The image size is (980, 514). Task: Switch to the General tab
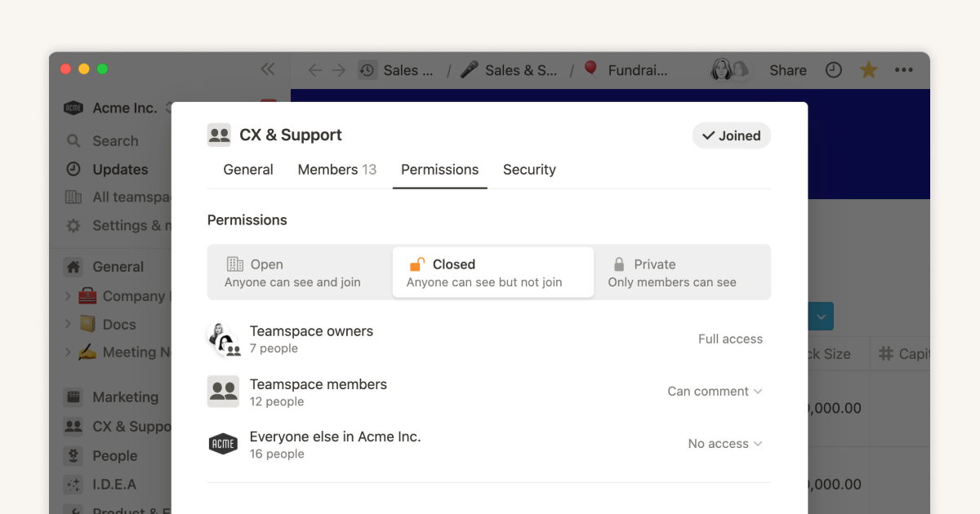coord(248,170)
